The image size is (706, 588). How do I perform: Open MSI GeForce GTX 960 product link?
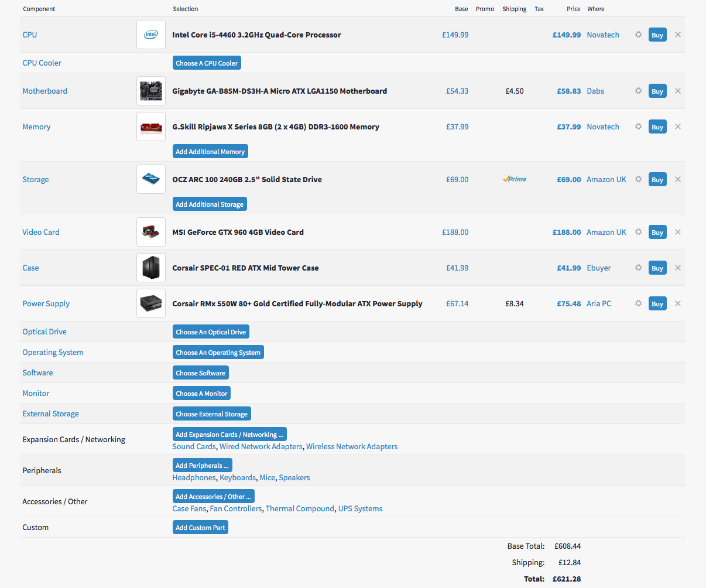point(238,232)
